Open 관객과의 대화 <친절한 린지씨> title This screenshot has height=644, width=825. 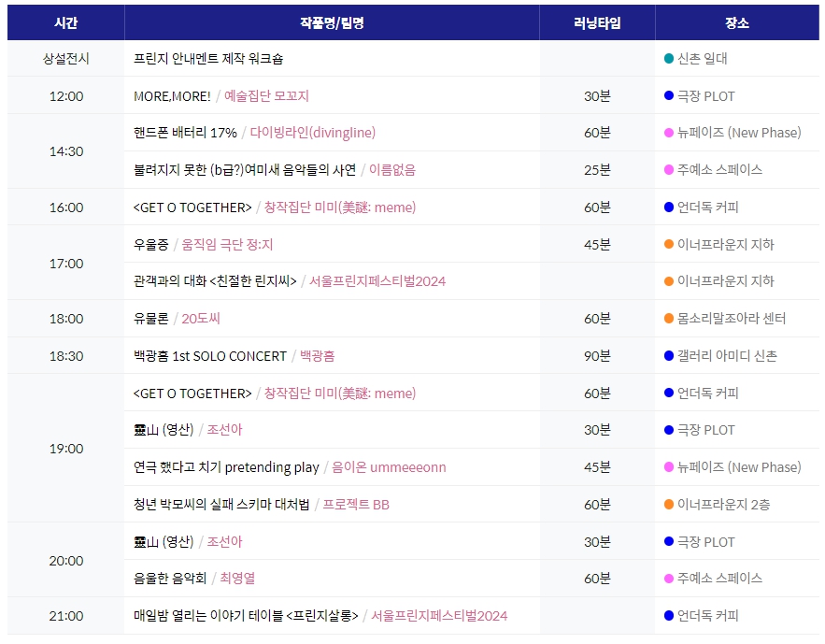tap(215, 281)
